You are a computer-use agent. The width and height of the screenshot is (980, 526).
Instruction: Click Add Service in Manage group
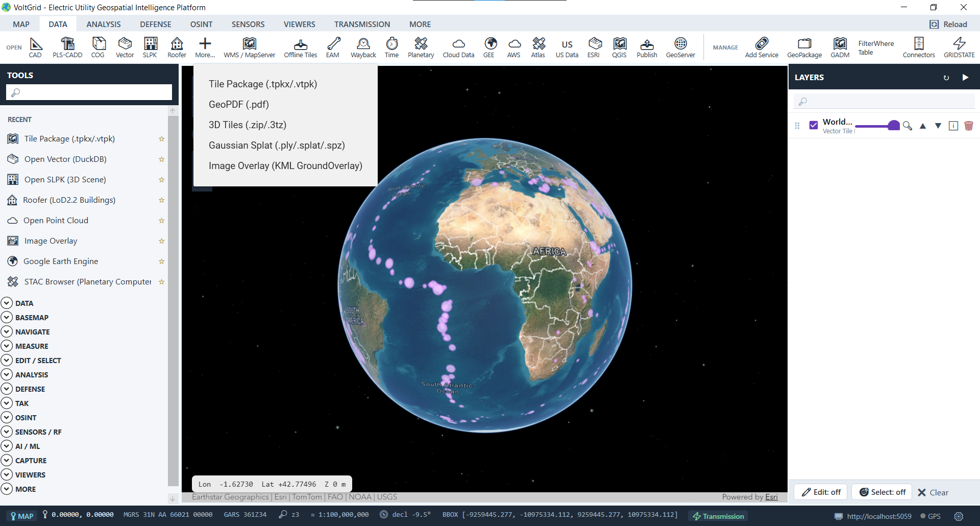tap(762, 47)
